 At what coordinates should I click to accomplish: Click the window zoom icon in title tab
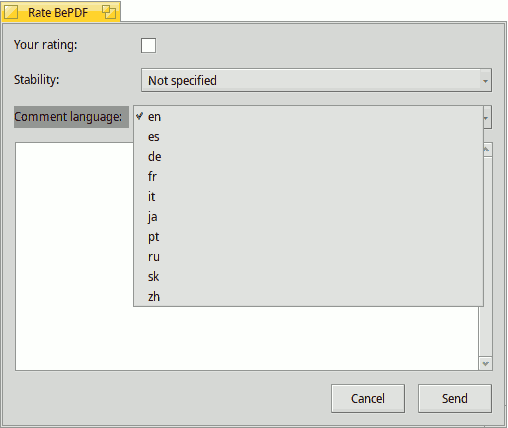click(x=109, y=12)
